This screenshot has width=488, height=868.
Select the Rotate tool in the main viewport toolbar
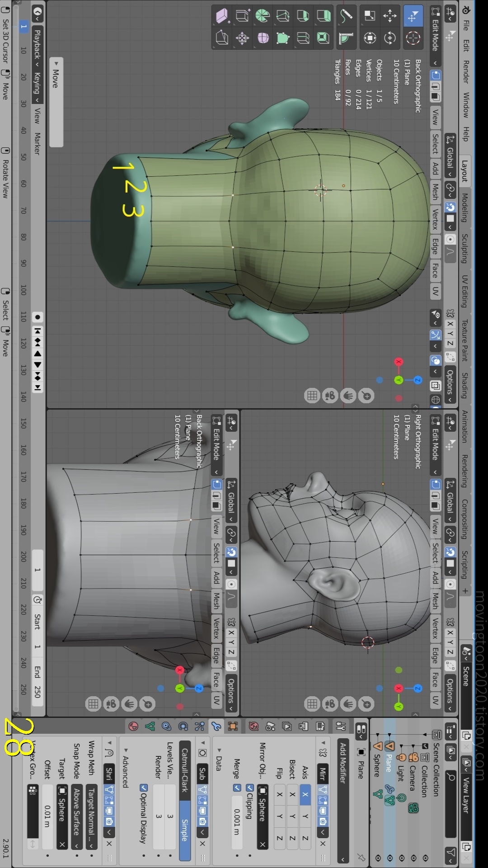click(390, 38)
